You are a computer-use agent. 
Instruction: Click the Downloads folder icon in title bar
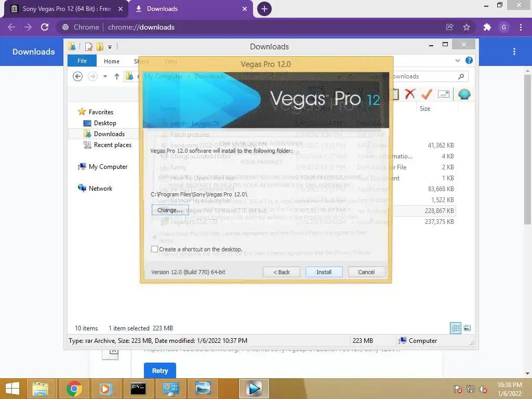pyautogui.click(x=72, y=46)
